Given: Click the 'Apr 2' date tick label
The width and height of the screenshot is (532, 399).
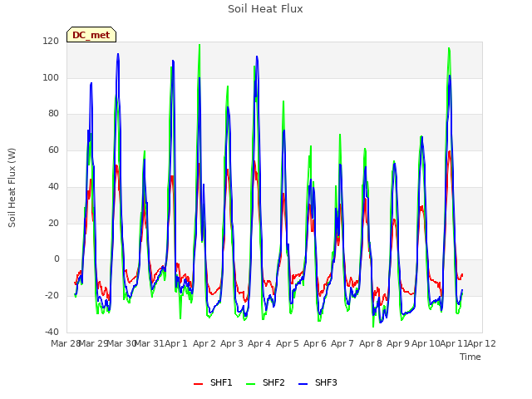Looking at the screenshot, I should pos(204,343).
